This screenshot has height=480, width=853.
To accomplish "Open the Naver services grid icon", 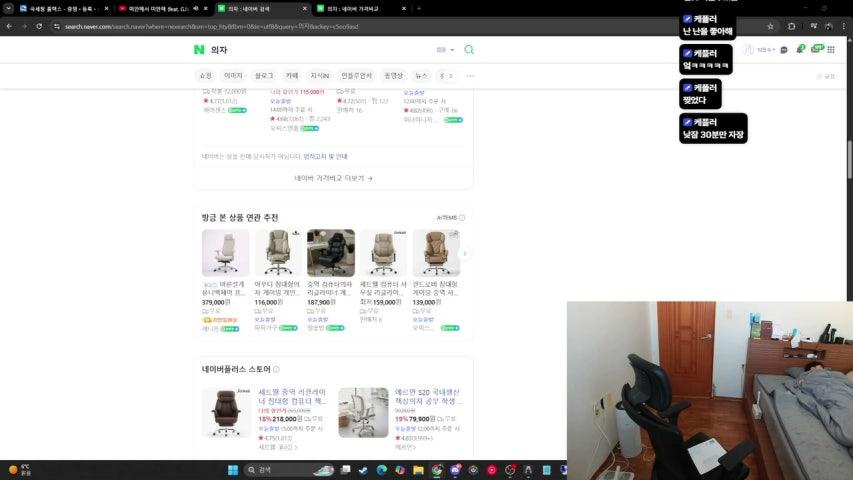I will point(831,50).
